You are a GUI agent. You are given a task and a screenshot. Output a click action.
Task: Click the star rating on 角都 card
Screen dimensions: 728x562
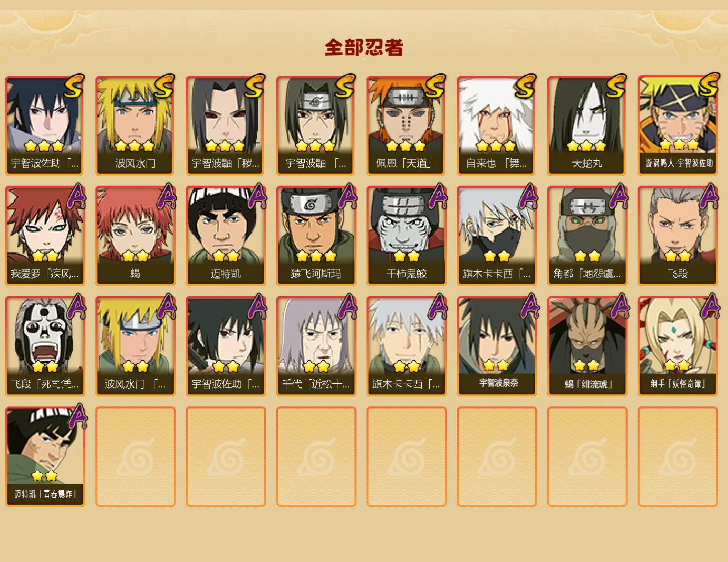587,256
